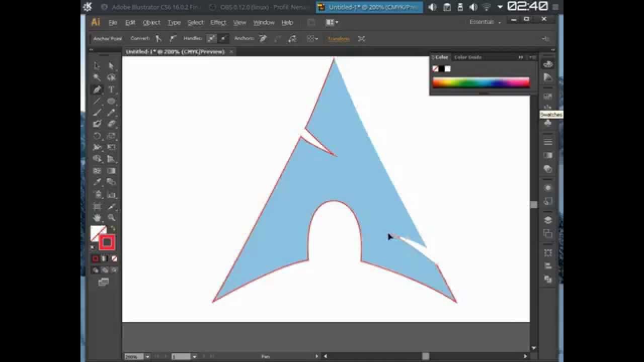Select the Free Transform tool
Image resolution: width=644 pixels, height=362 pixels.
[111, 147]
